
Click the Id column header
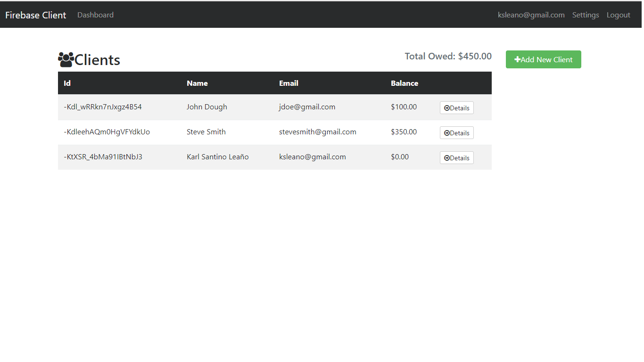[x=67, y=83]
